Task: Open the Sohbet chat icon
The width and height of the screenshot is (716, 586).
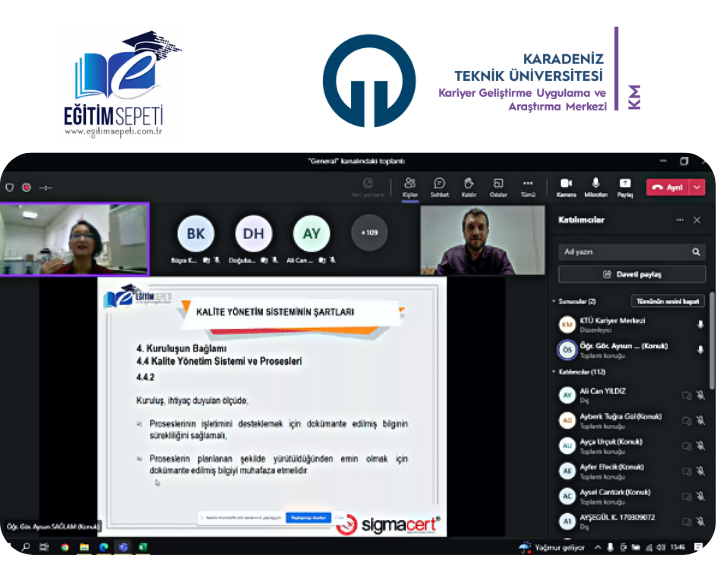Action: [x=439, y=186]
